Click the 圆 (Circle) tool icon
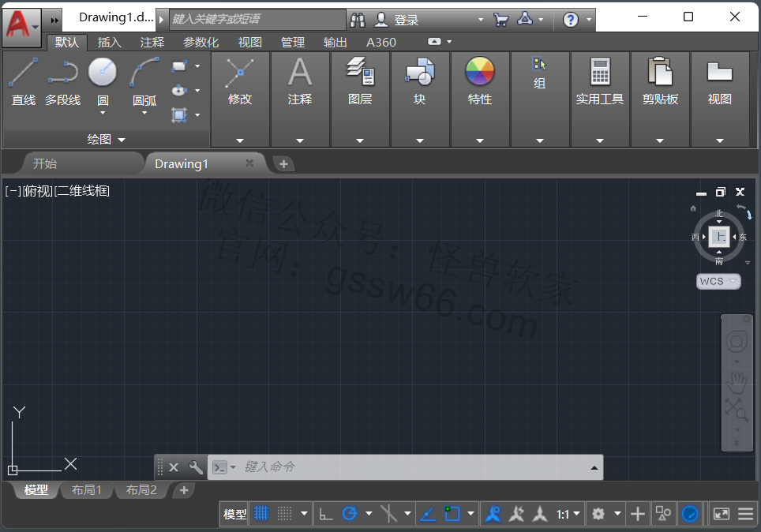This screenshot has height=532, width=761. click(103, 73)
